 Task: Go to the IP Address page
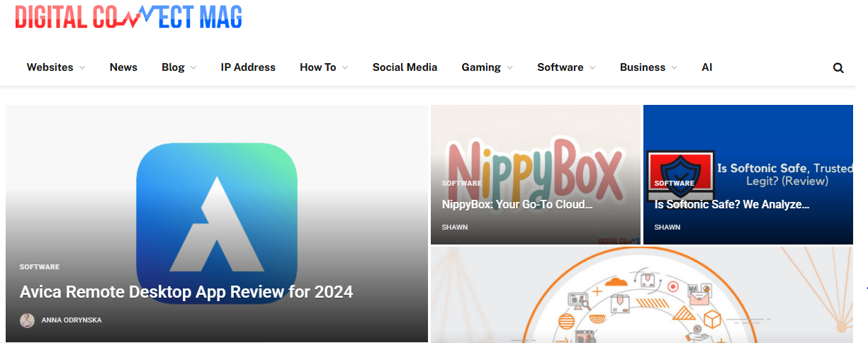(248, 67)
